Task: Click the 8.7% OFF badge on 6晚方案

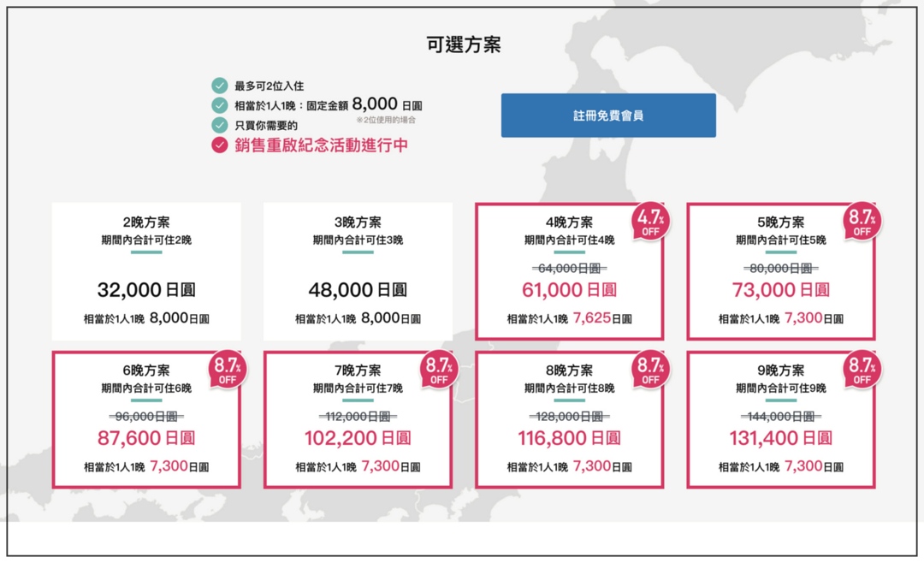Action: [x=228, y=371]
